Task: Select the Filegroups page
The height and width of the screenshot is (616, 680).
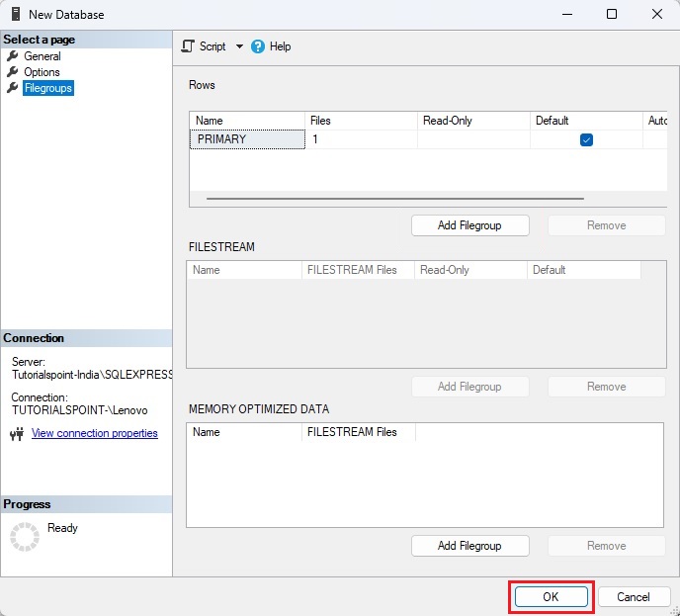Action: (48, 88)
